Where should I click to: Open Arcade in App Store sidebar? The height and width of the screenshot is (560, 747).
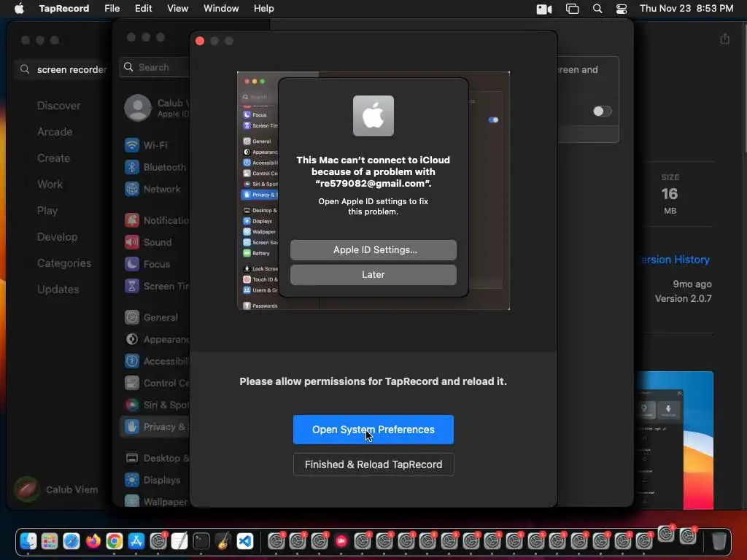[x=55, y=132]
